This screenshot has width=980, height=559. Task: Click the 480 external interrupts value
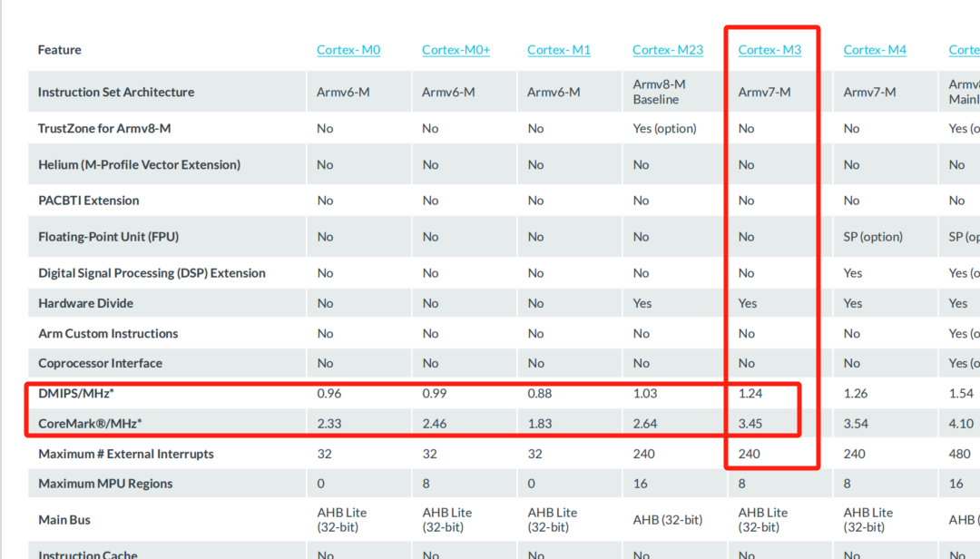click(959, 454)
